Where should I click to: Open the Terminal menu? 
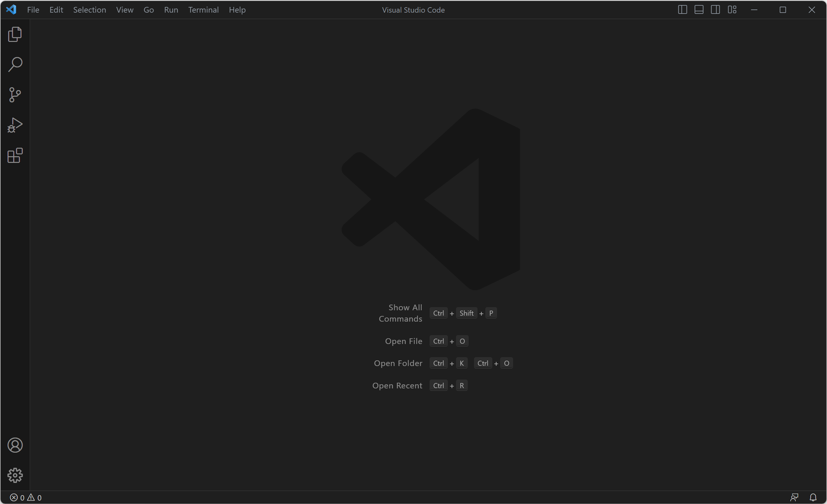203,10
